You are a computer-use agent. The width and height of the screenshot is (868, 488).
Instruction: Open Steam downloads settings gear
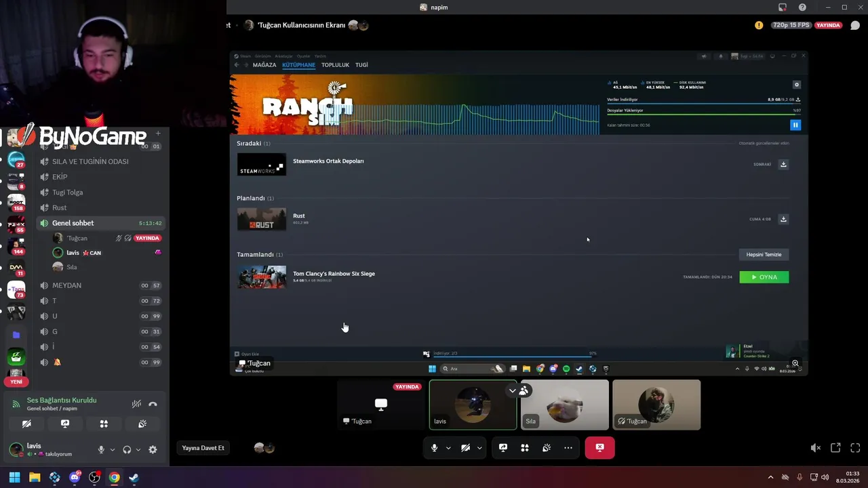(797, 85)
